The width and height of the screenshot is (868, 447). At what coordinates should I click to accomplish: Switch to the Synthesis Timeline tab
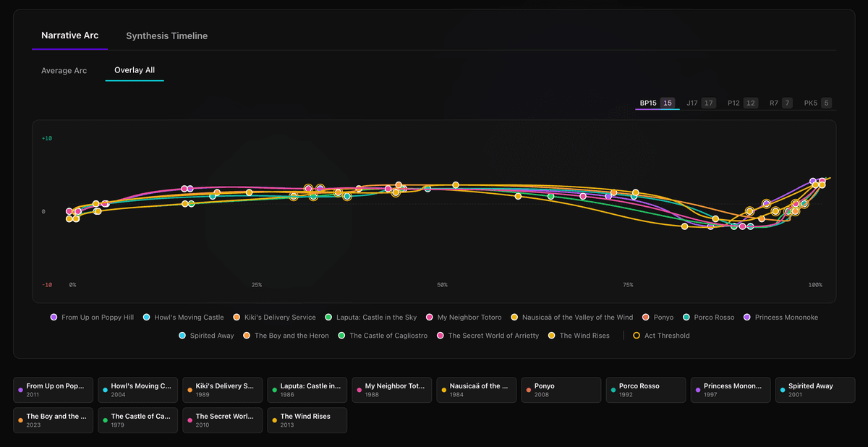(166, 35)
